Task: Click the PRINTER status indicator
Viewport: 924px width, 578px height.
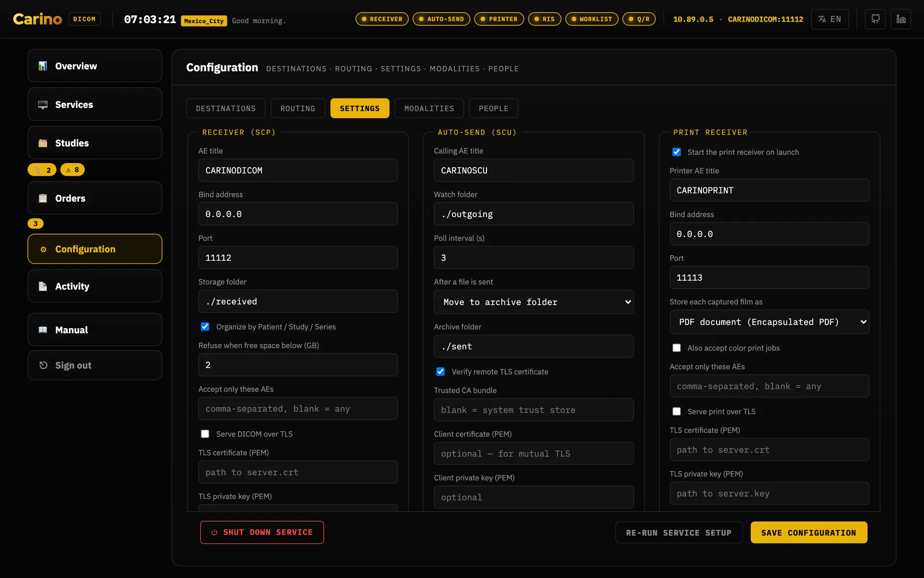Action: tap(499, 19)
